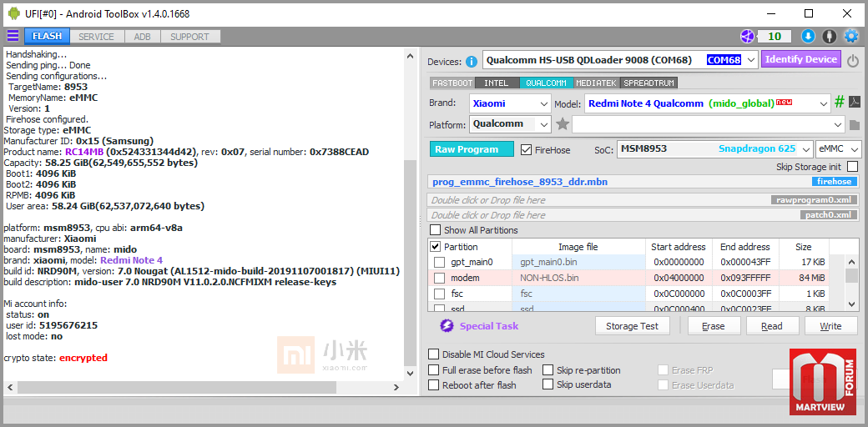Click the Image file column header
The width and height of the screenshot is (868, 427).
[x=578, y=247]
